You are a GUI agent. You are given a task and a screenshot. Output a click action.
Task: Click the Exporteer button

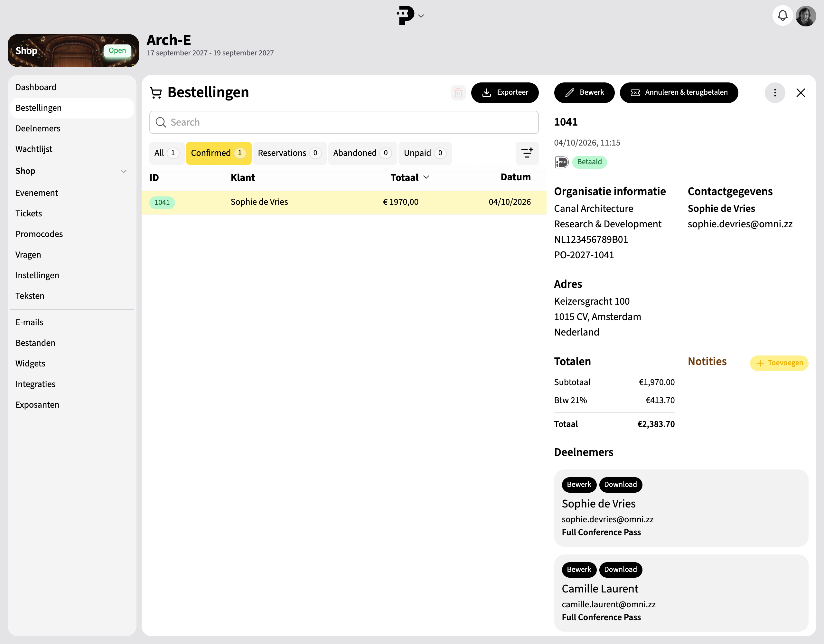[504, 92]
